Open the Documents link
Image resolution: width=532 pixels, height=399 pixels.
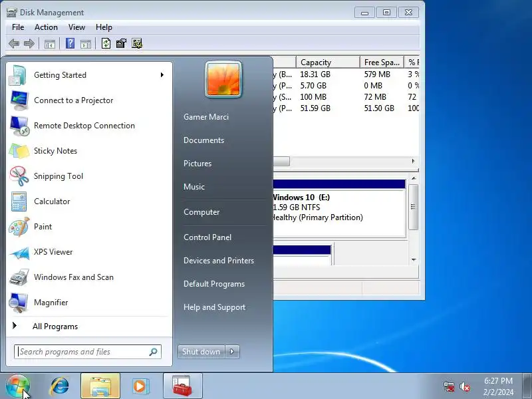(204, 140)
